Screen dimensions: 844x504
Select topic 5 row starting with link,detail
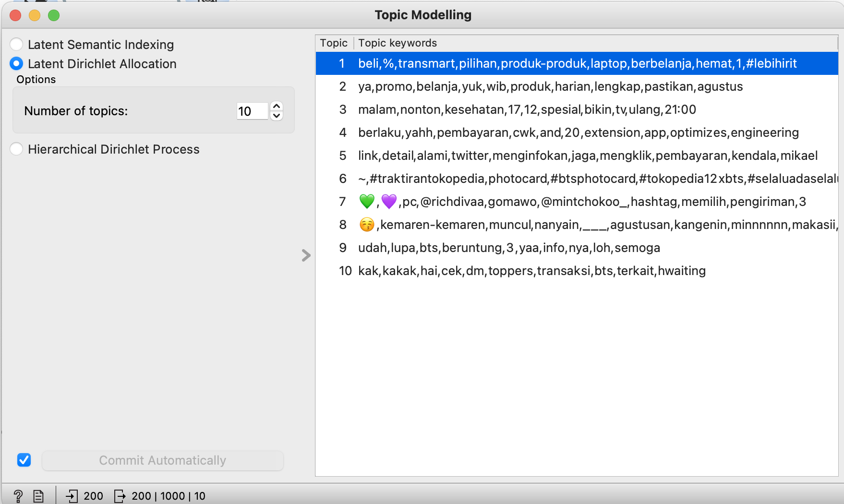(577, 156)
